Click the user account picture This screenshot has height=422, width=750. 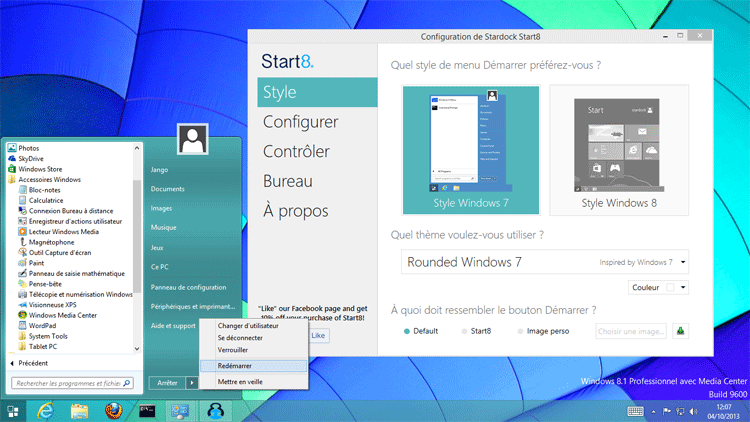[193, 140]
